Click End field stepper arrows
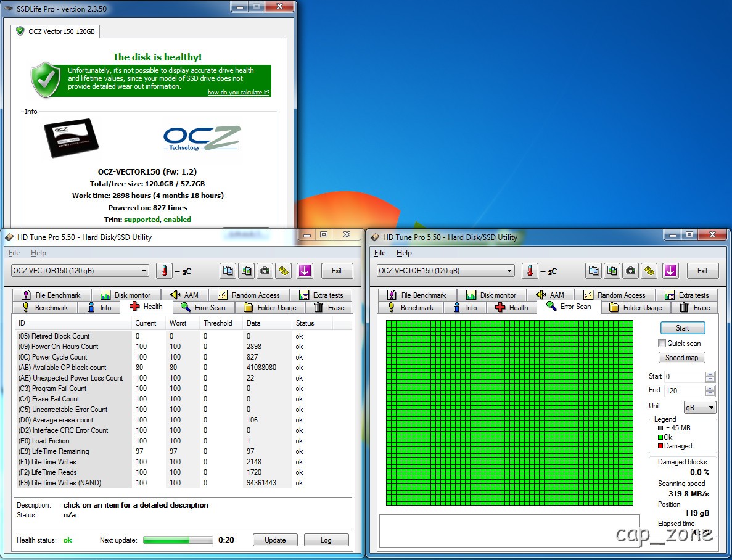Viewport: 732px width, 560px height. [x=710, y=391]
